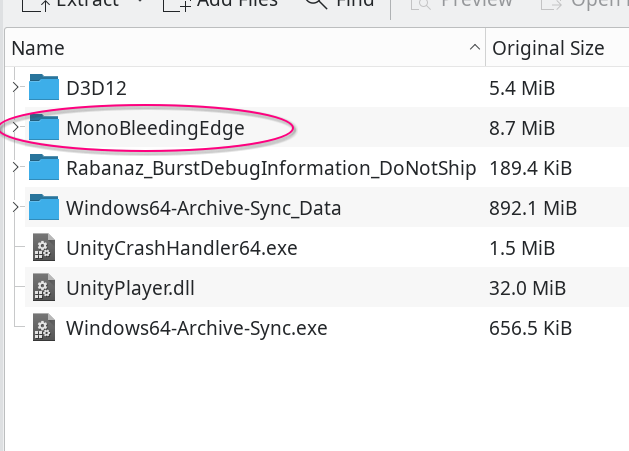Screen dimensions: 629x451
Task: Expand the Rabanaz_BurstDebugInformation_DoNotShip folder arrow
Action: coord(15,168)
